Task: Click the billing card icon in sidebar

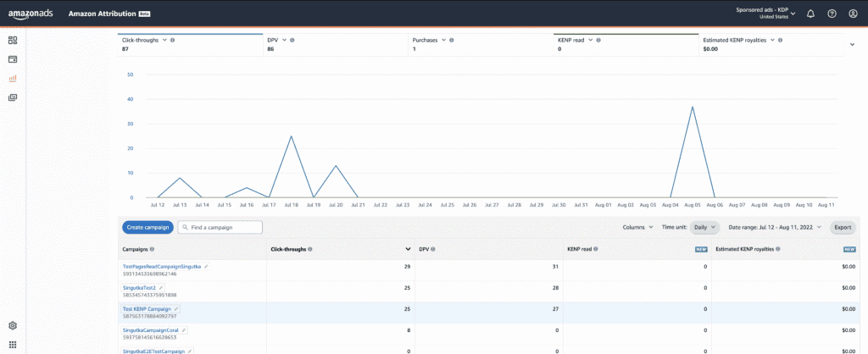Action: coord(13,59)
